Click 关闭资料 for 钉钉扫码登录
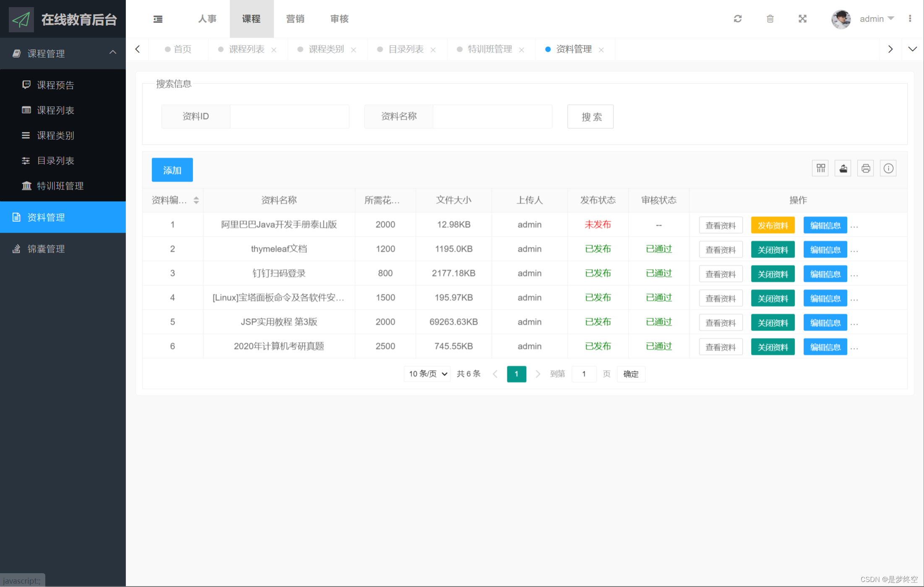This screenshot has height=587, width=924. tap(773, 274)
